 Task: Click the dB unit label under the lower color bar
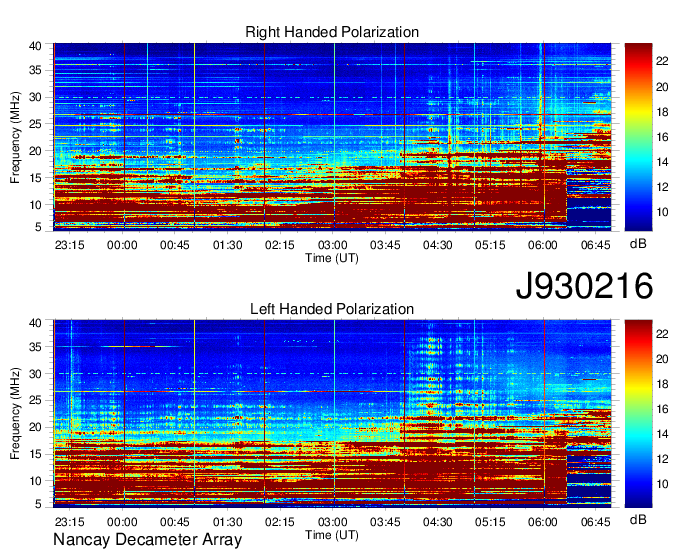click(638, 519)
